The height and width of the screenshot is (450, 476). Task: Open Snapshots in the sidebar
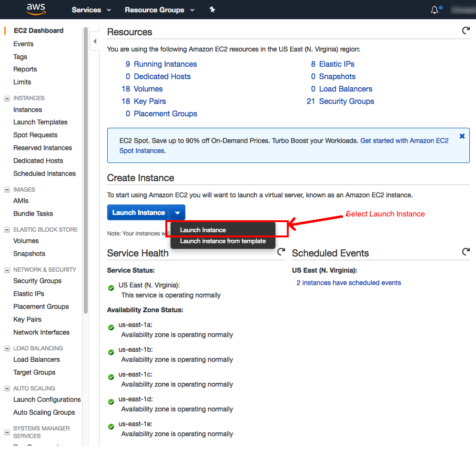click(29, 254)
